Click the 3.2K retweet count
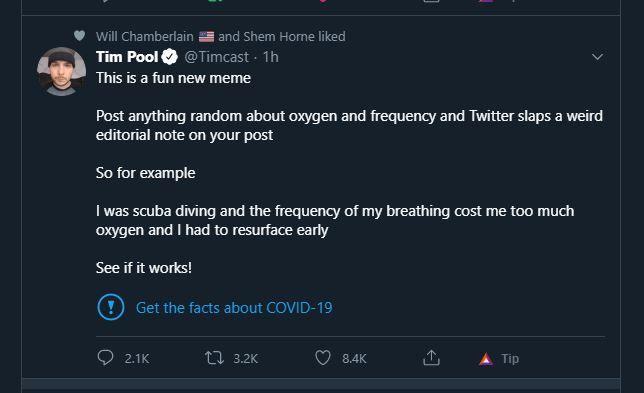Screen dimensions: 644x393 [x=246, y=359]
